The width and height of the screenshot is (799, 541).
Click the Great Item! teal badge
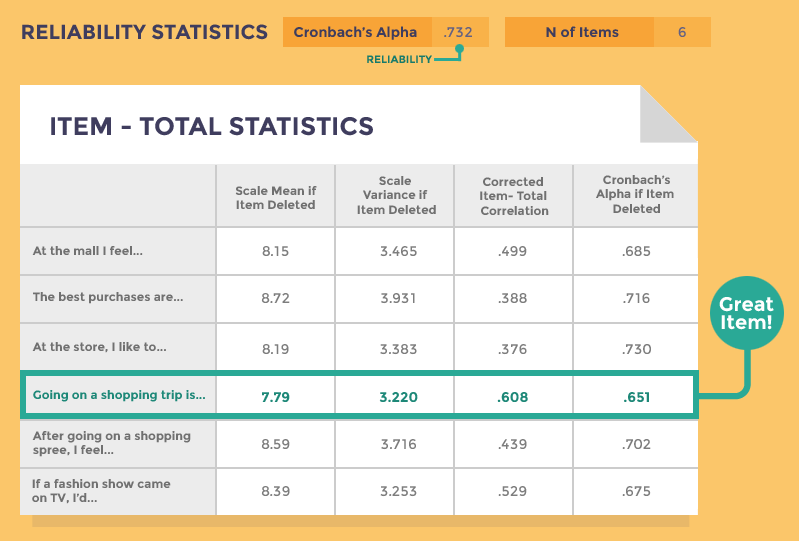click(x=747, y=313)
